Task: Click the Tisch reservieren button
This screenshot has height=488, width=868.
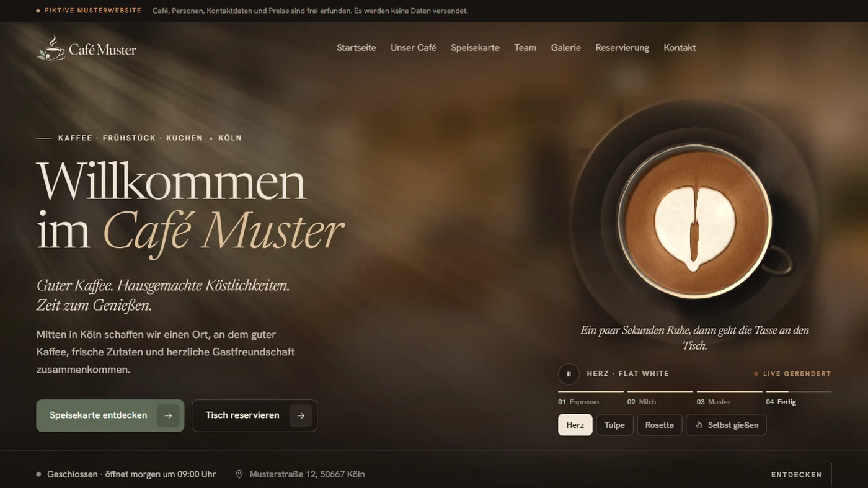Action: click(x=255, y=415)
